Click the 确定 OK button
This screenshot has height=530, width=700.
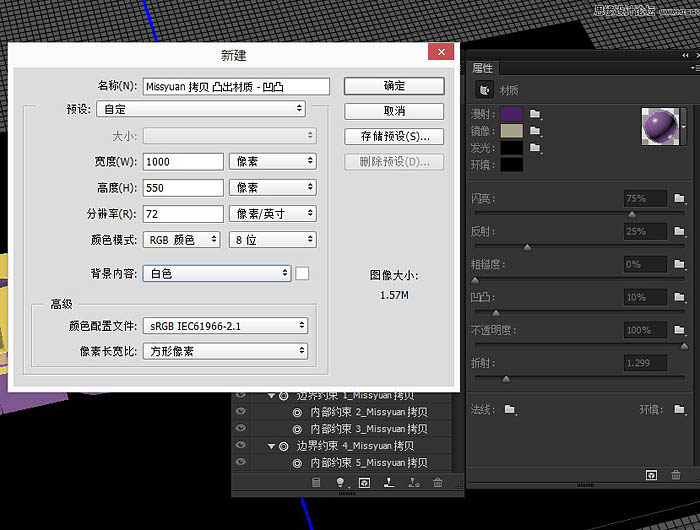[394, 86]
